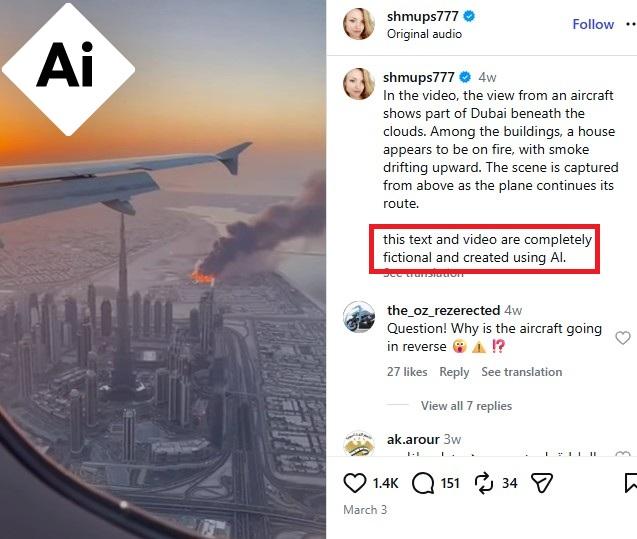Viewport: 637px width, 539px height.
Task: Like the post with heart icon
Action: [355, 483]
